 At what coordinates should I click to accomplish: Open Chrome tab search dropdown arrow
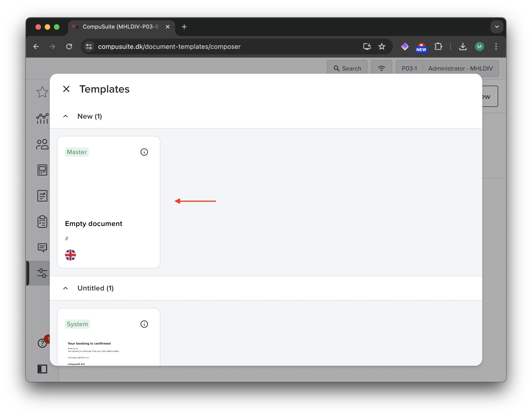[497, 27]
